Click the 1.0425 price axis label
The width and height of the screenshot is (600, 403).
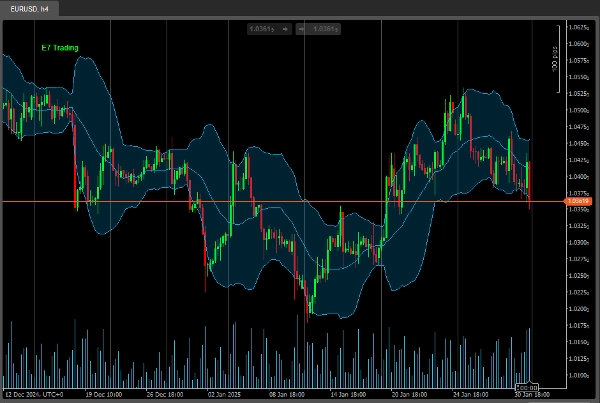(x=578, y=160)
